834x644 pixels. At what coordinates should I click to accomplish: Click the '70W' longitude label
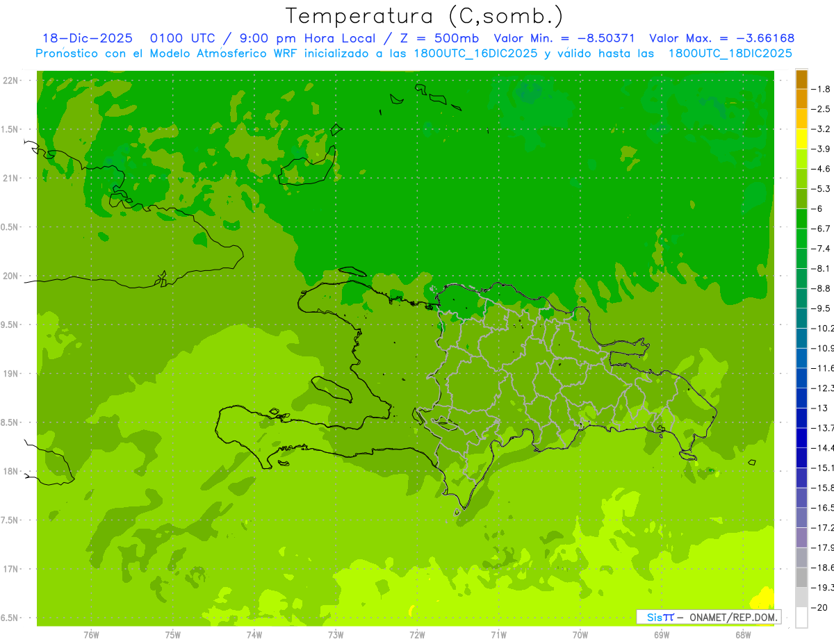pyautogui.click(x=580, y=635)
